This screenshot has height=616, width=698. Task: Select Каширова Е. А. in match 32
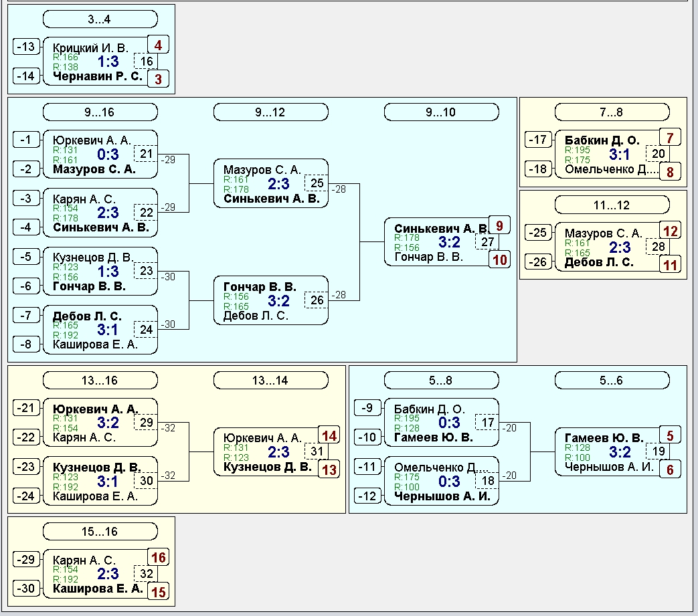(x=98, y=589)
